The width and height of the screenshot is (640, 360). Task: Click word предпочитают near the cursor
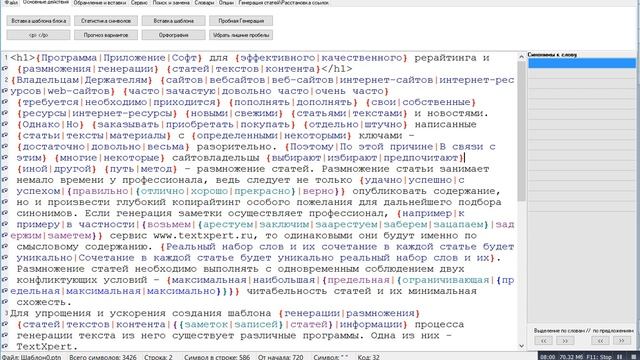[x=421, y=158]
